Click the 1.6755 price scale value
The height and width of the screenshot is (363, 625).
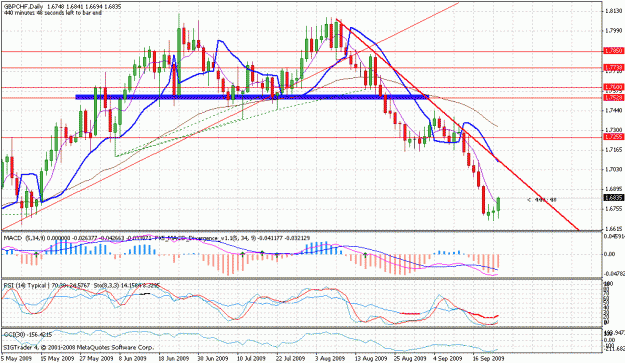pos(613,208)
